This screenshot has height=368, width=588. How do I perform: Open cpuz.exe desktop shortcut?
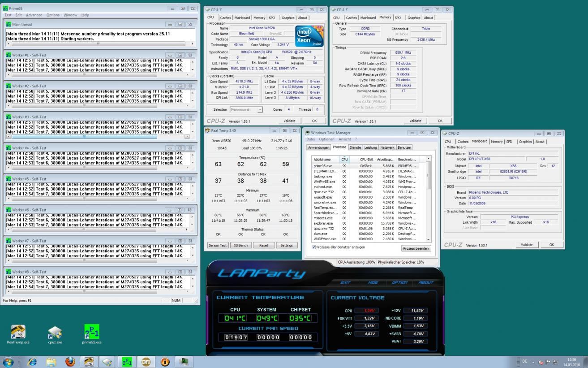pyautogui.click(x=55, y=334)
